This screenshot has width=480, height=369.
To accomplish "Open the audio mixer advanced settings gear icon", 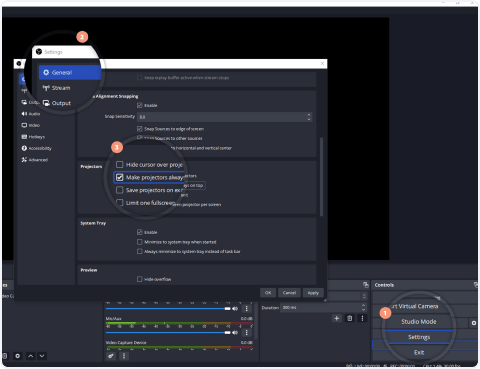I will click(x=111, y=356).
